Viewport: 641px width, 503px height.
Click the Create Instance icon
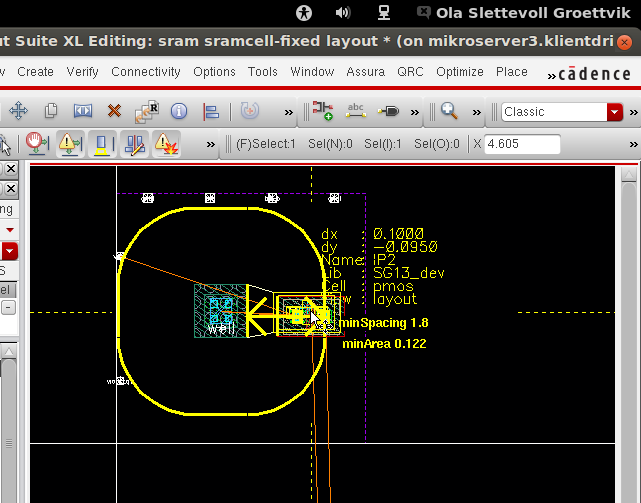click(323, 111)
